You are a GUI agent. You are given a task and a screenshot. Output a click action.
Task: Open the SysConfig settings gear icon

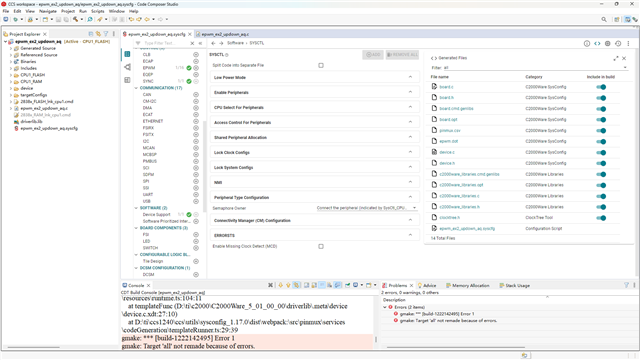point(607,43)
